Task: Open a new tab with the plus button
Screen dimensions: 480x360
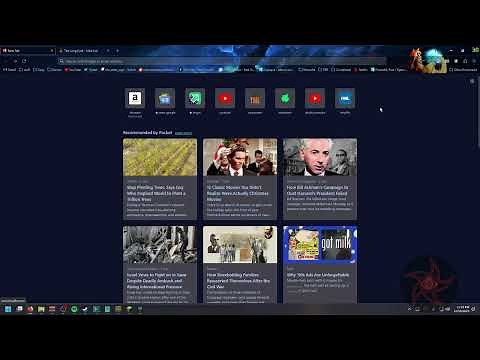Action: pyautogui.click(x=117, y=51)
